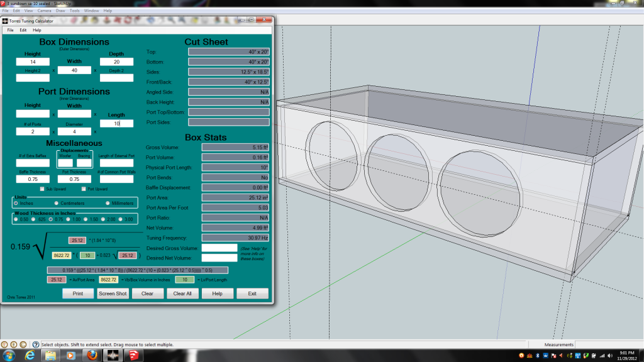
Task: Click the Clear button
Action: coord(147,293)
